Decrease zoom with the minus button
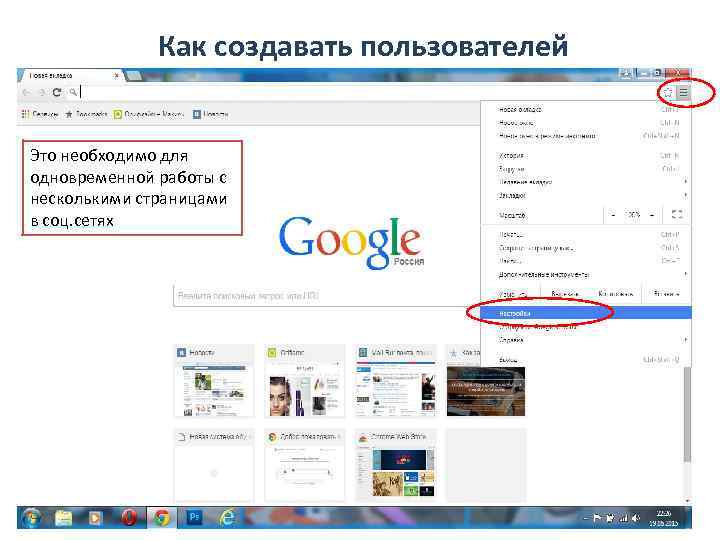 (x=613, y=214)
